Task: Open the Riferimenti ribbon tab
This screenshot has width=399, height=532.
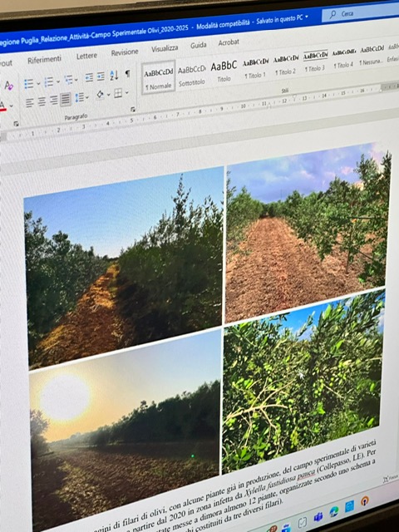Action: coord(44,59)
